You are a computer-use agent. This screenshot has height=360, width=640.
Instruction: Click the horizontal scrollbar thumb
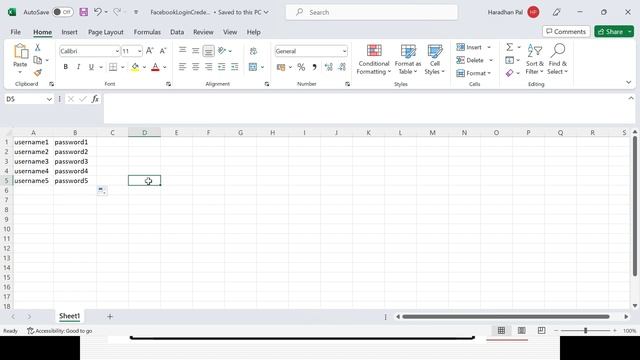click(506, 316)
